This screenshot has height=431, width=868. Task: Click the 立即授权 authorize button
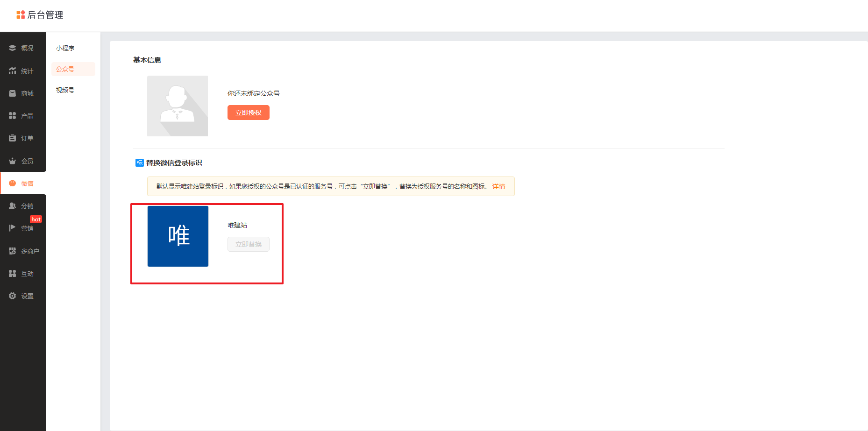coord(249,113)
